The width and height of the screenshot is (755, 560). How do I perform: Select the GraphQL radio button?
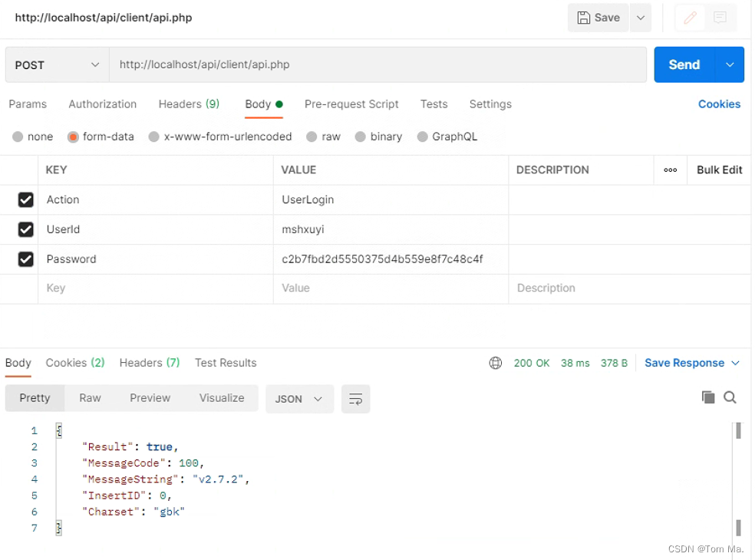(x=422, y=137)
